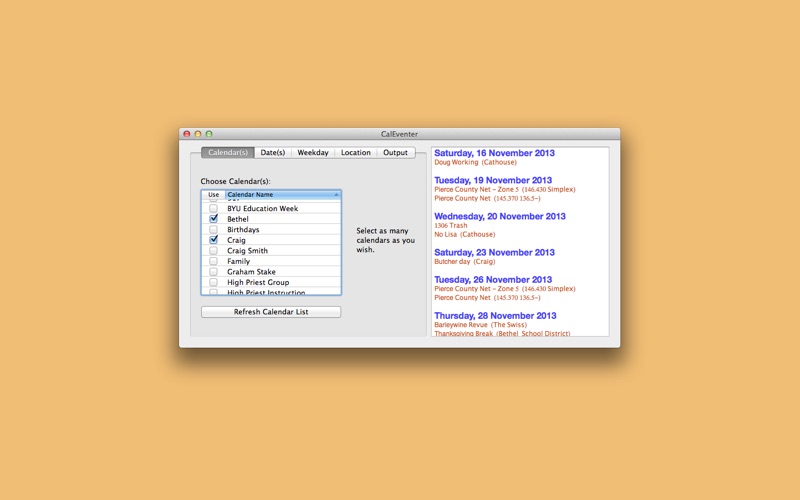800x500 pixels.
Task: Open the Weekday tab
Action: (313, 153)
